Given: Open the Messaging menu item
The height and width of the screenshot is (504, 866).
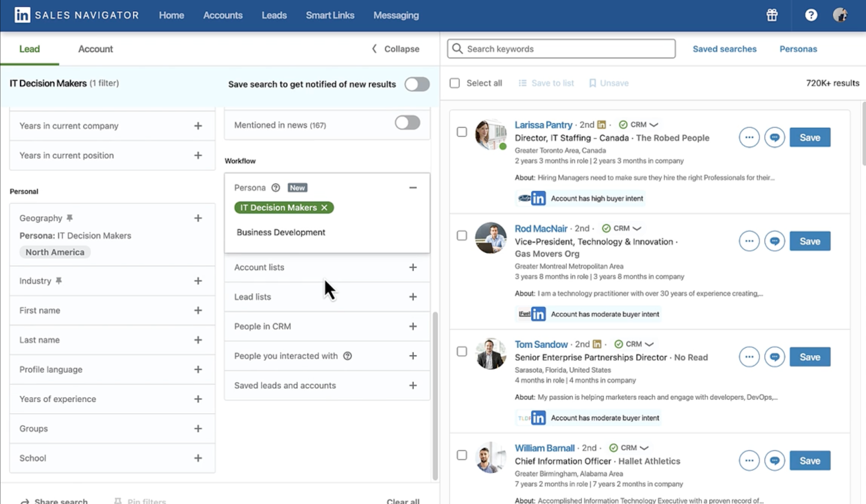Looking at the screenshot, I should [396, 15].
